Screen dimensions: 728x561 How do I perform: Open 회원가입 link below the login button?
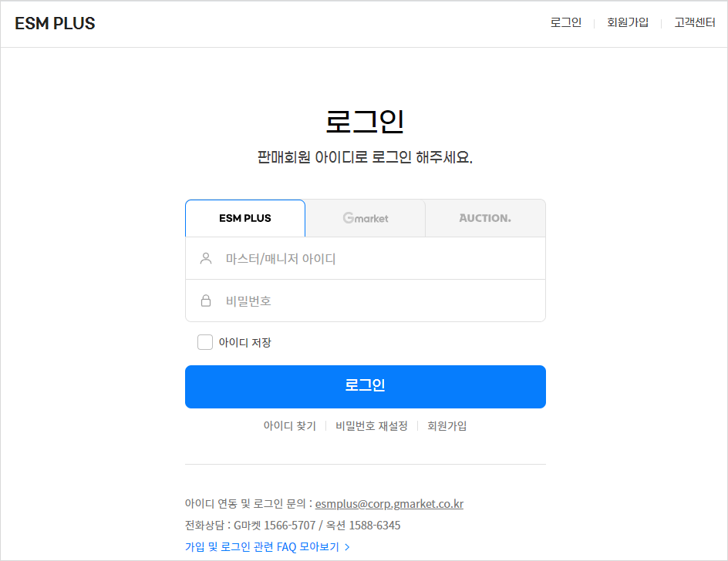[447, 425]
